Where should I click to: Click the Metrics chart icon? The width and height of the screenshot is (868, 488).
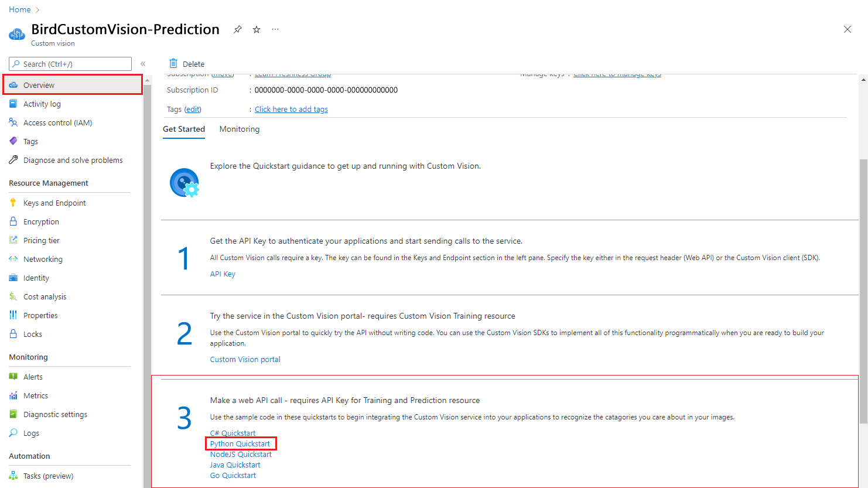(13, 395)
